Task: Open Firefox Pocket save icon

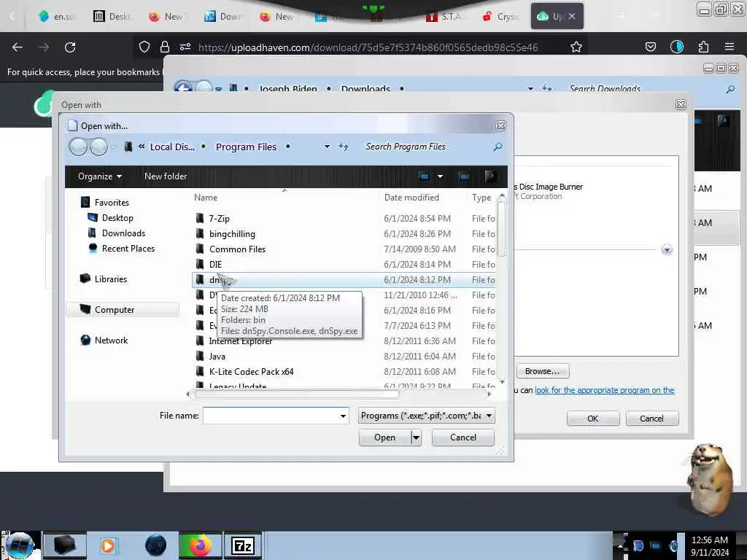Action: coord(650,47)
